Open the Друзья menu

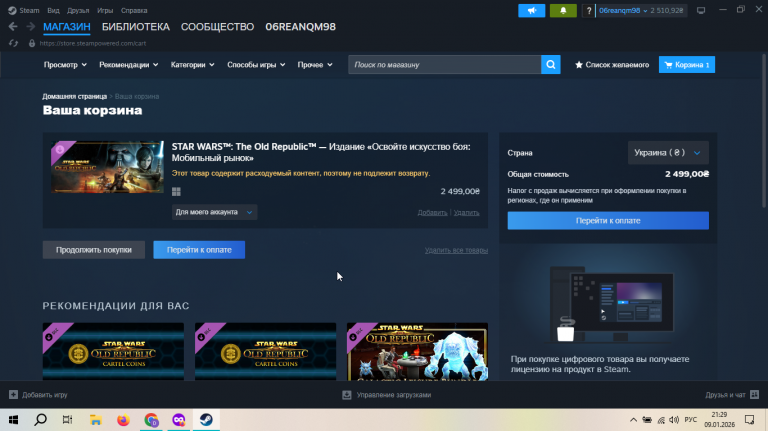tap(78, 10)
